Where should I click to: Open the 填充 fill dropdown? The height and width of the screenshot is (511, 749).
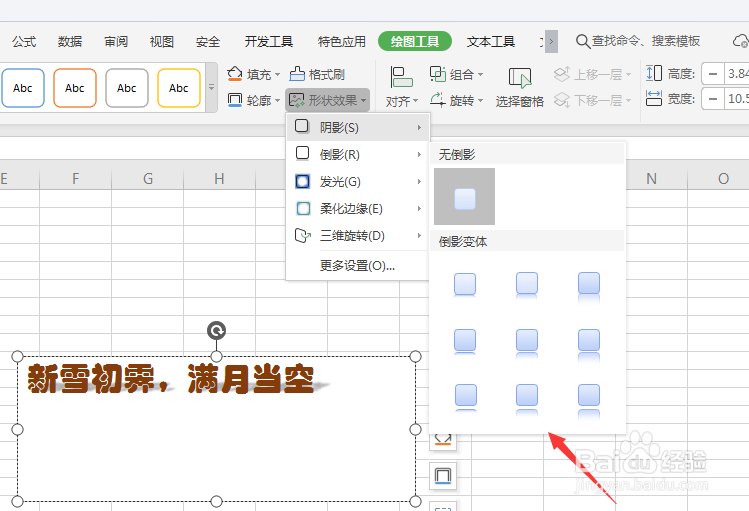(x=253, y=75)
